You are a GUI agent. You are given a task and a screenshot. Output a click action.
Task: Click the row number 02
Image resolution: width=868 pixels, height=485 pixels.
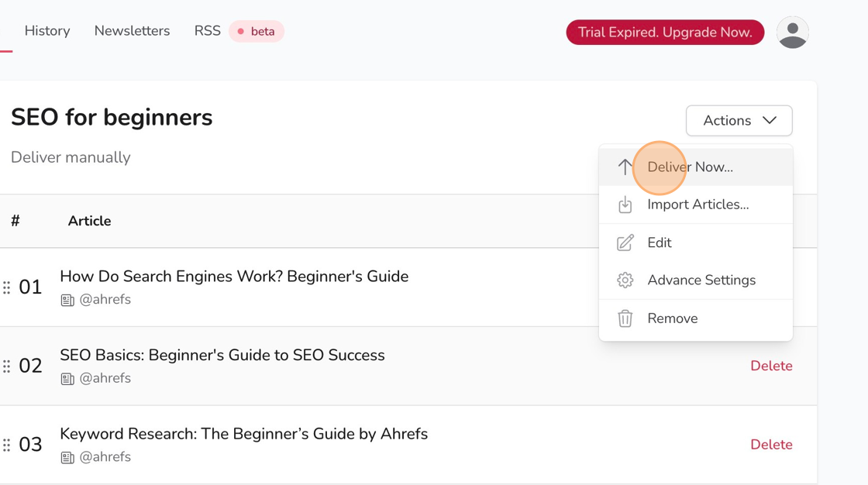[30, 366]
